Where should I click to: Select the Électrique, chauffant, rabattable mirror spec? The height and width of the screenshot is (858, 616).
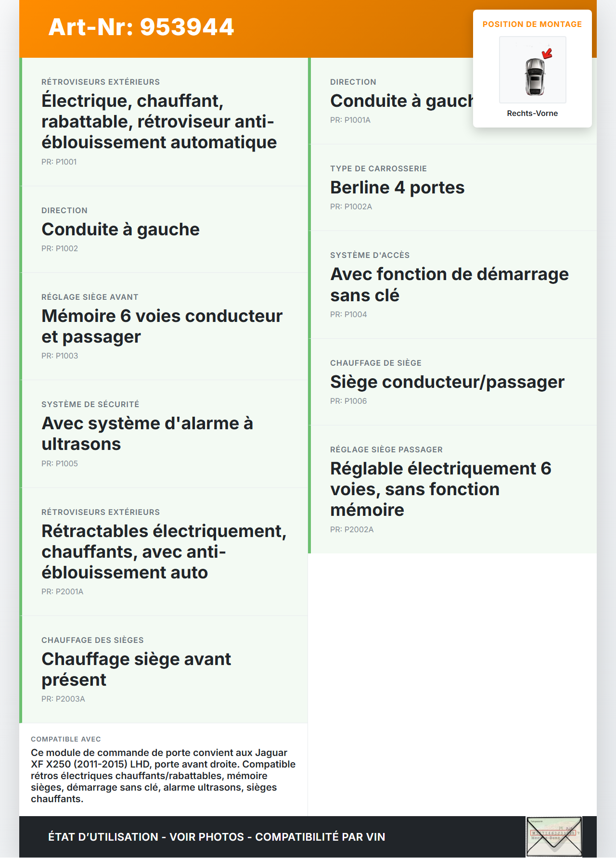pos(159,122)
